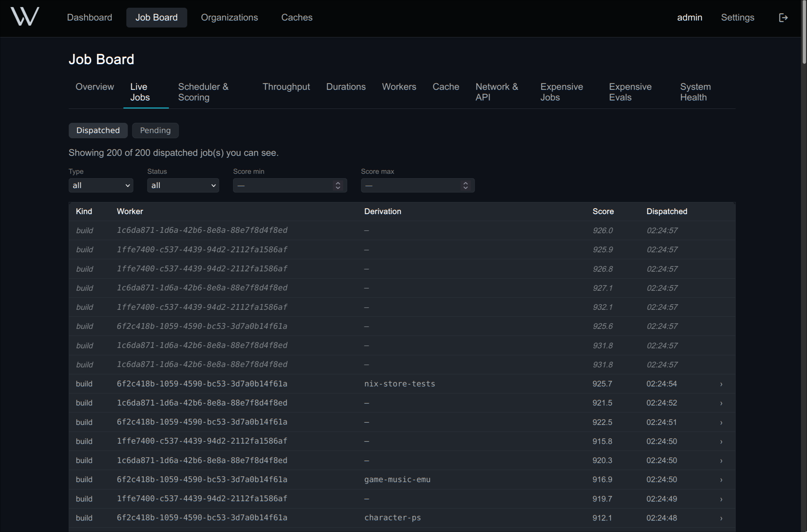Focus the Score min input field

[290, 186]
